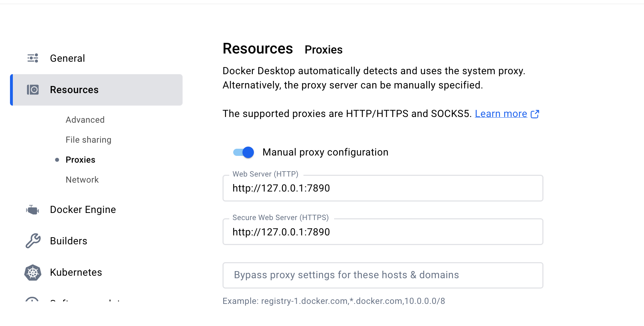Open the Builders settings page
This screenshot has height=326, width=644.
point(68,241)
